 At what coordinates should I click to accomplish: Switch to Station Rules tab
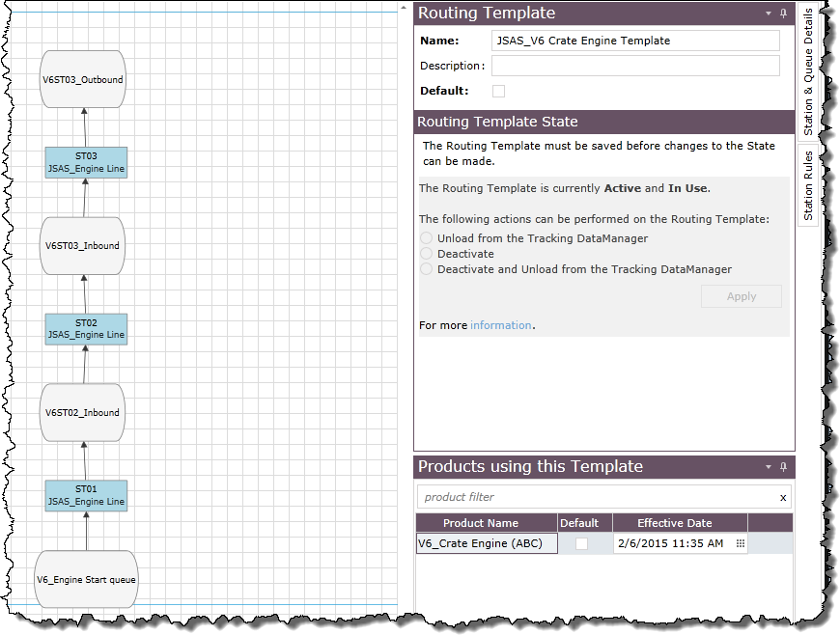coord(808,185)
